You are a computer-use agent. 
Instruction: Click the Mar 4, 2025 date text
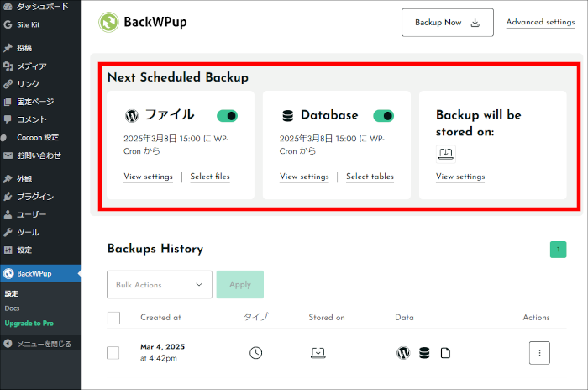coord(162,347)
